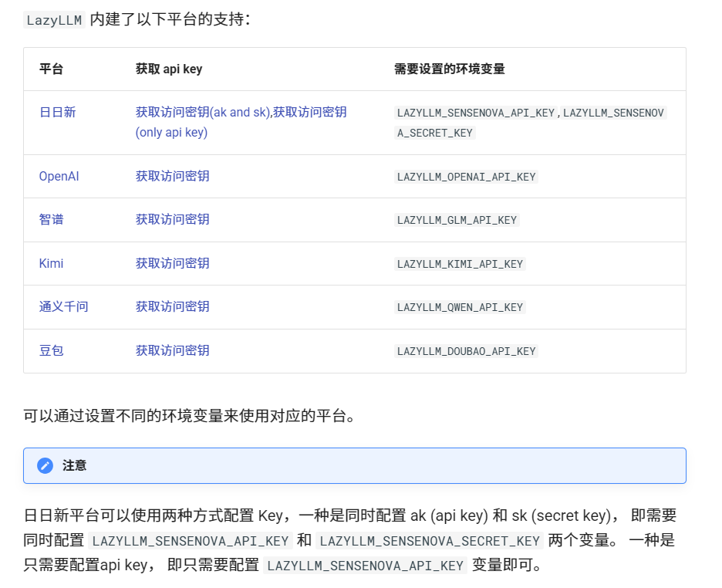Image resolution: width=722 pixels, height=588 pixels.
Task: Open the 通义千问 platform link
Action: coord(63,306)
